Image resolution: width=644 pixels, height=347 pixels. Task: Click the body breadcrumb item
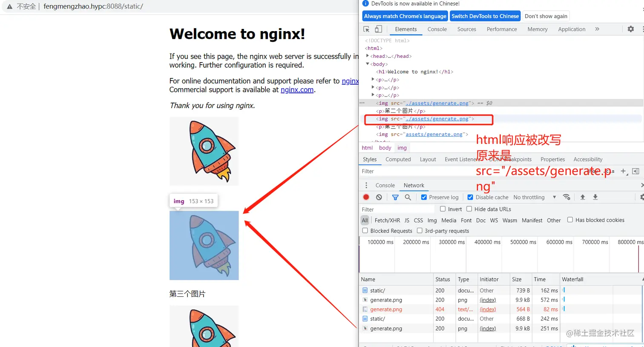tap(385, 148)
